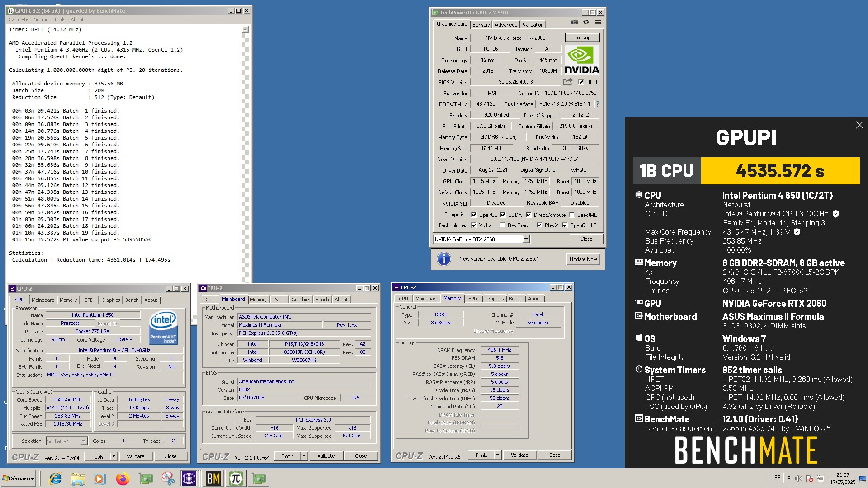
Task: Click the yellow 4535.572 s result banner
Action: 780,171
